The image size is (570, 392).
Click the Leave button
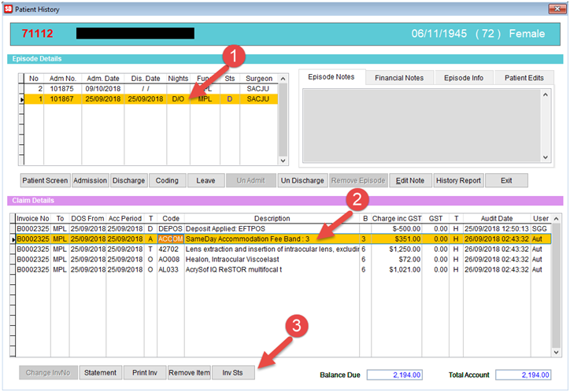205,180
